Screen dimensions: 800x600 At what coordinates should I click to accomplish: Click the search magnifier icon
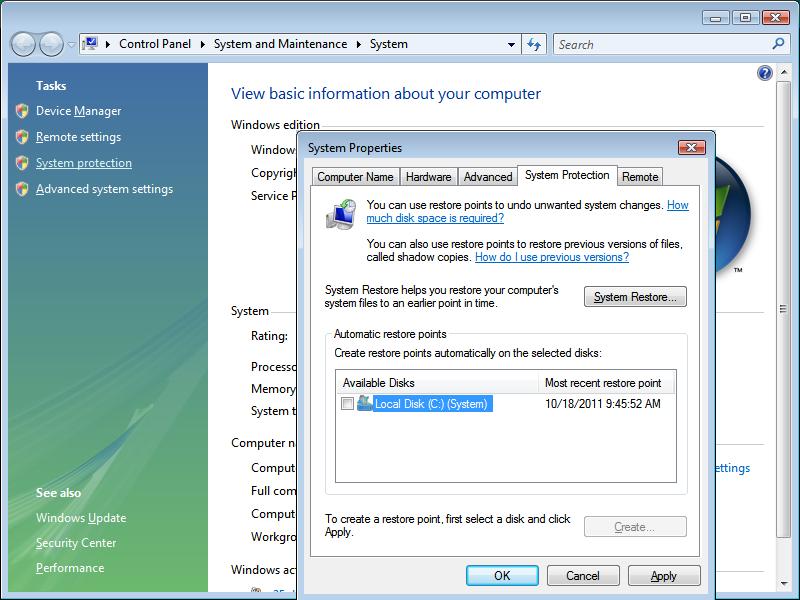tap(779, 44)
